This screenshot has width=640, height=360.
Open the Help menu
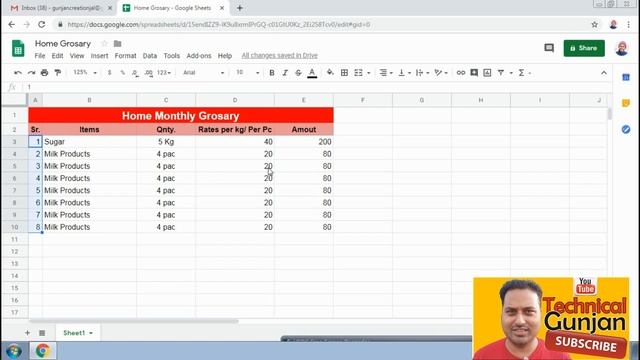(x=224, y=56)
